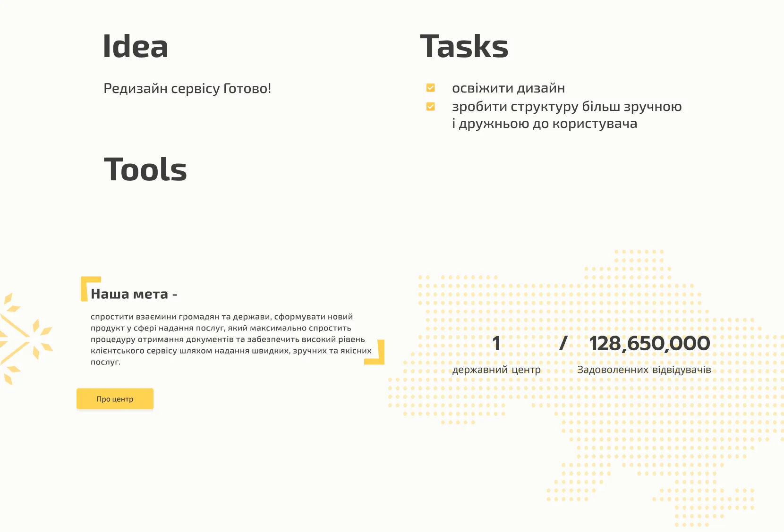Click the "державний центр" label
Screen dimensions: 784x532
tap(496, 370)
